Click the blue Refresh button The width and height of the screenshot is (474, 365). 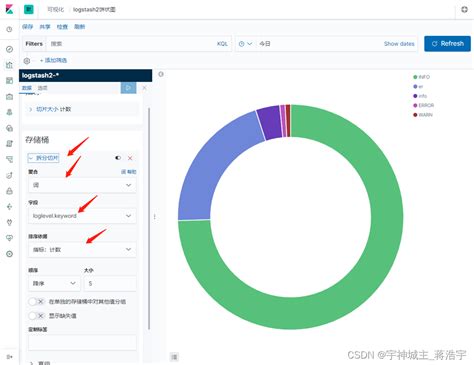447,44
